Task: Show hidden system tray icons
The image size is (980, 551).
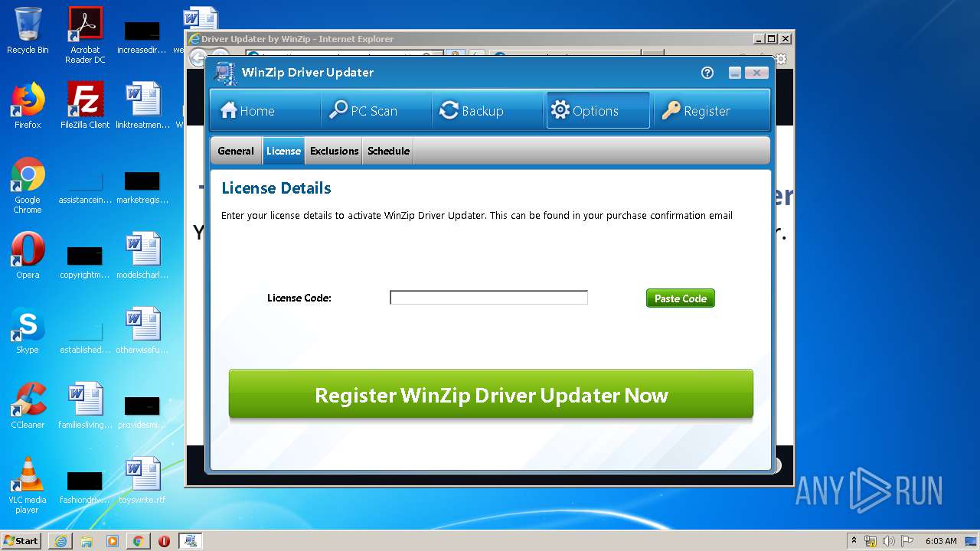Action: tap(854, 540)
